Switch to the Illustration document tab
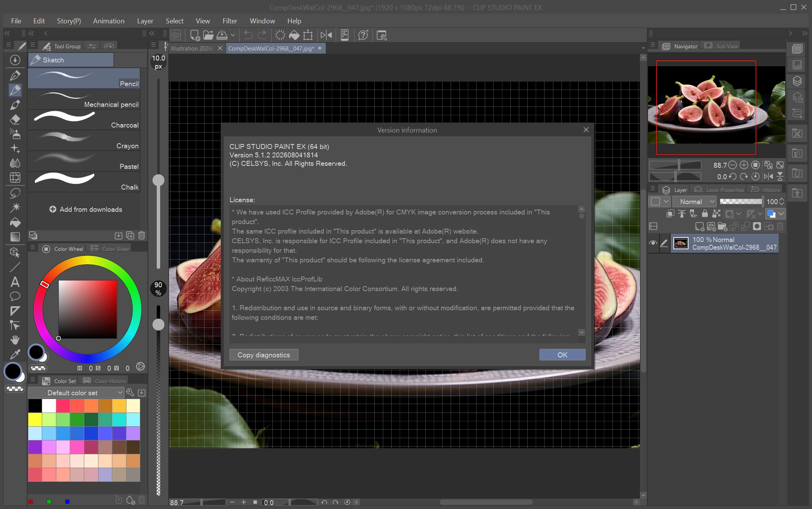Screen dimensions: 812x509 tap(192, 48)
